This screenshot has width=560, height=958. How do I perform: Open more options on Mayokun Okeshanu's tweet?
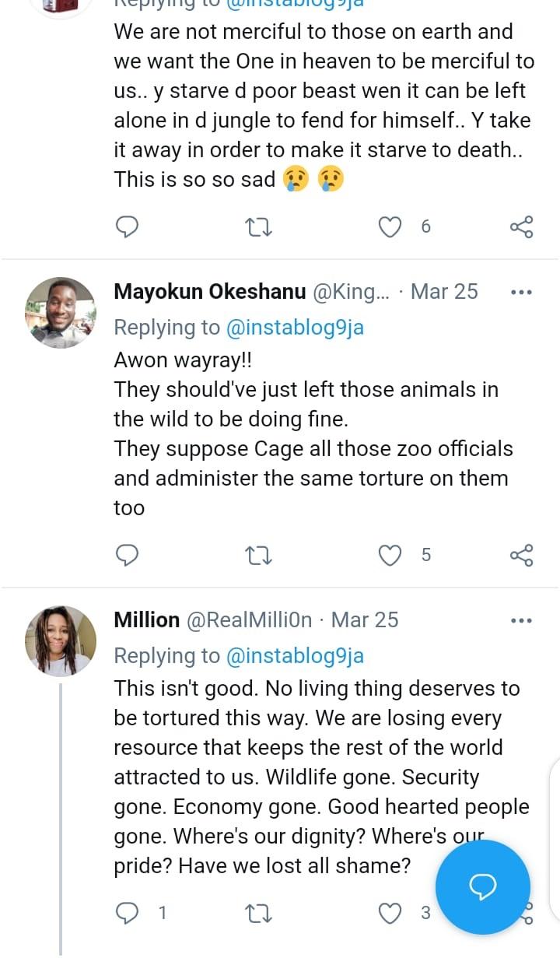coord(520,293)
